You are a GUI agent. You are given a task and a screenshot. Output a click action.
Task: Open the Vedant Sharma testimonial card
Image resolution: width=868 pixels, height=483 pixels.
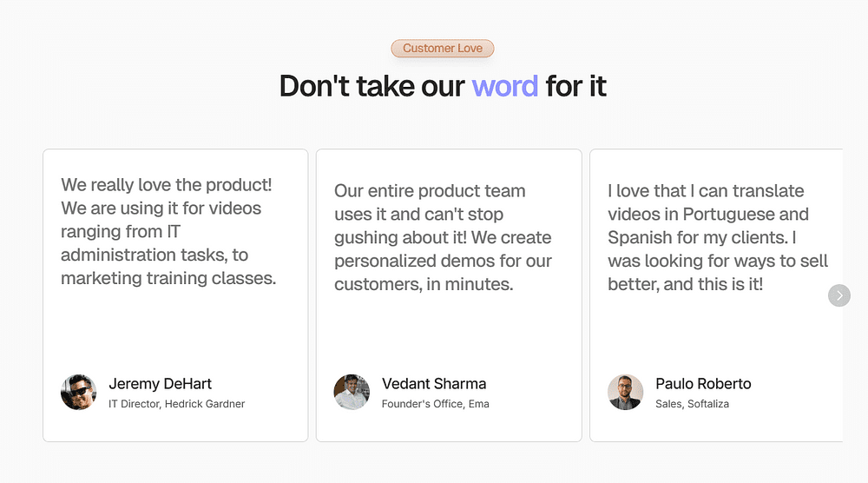click(449, 295)
